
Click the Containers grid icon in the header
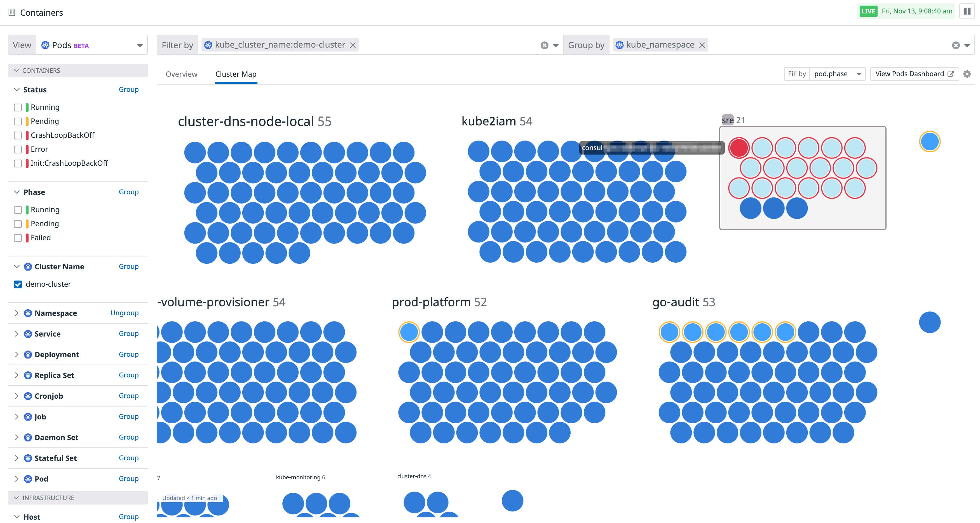pyautogui.click(x=11, y=12)
